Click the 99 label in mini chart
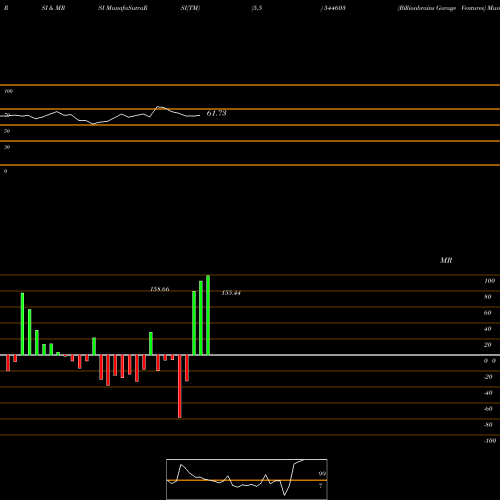This screenshot has width=500, height=500. click(x=322, y=474)
